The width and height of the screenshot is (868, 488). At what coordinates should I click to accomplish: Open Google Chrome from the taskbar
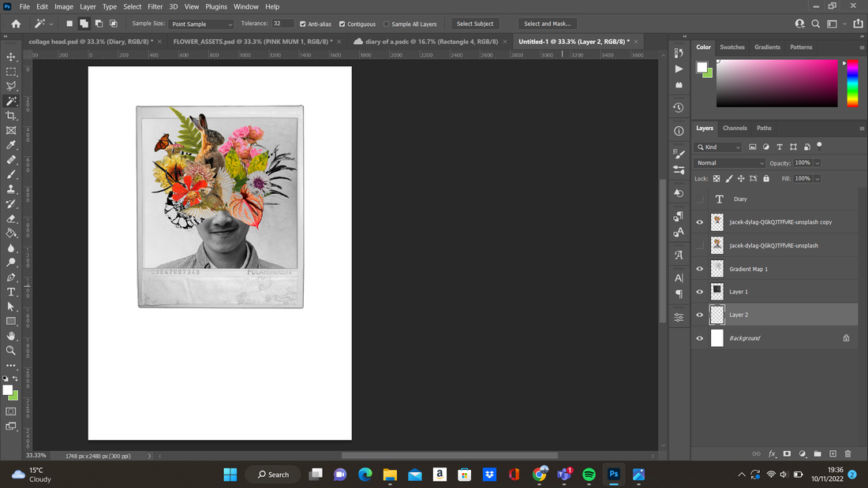click(x=539, y=475)
